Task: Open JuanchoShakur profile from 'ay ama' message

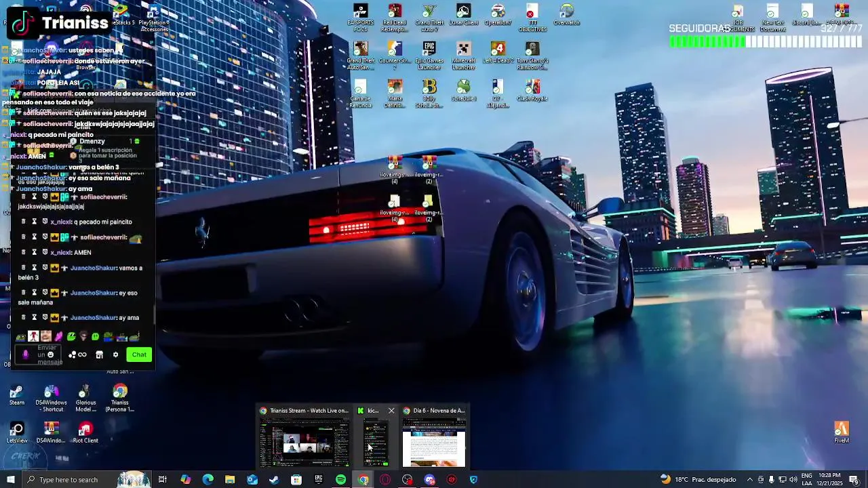Action: coord(94,317)
